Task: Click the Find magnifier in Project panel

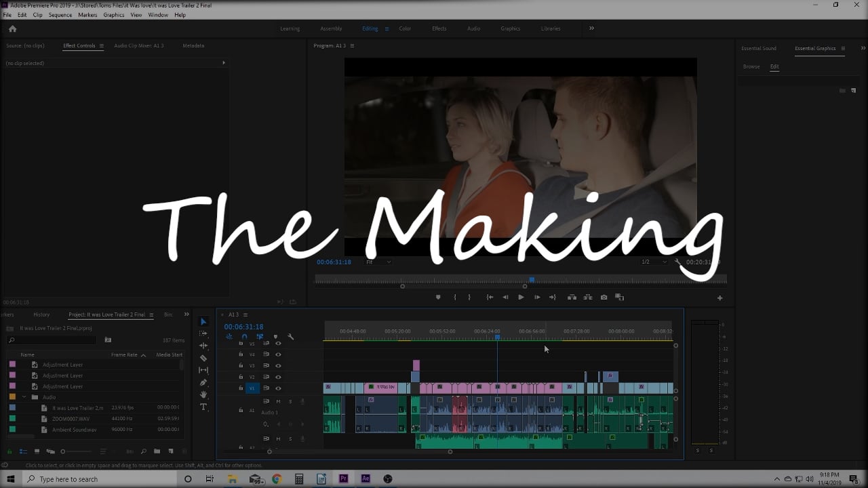Action: [143, 451]
